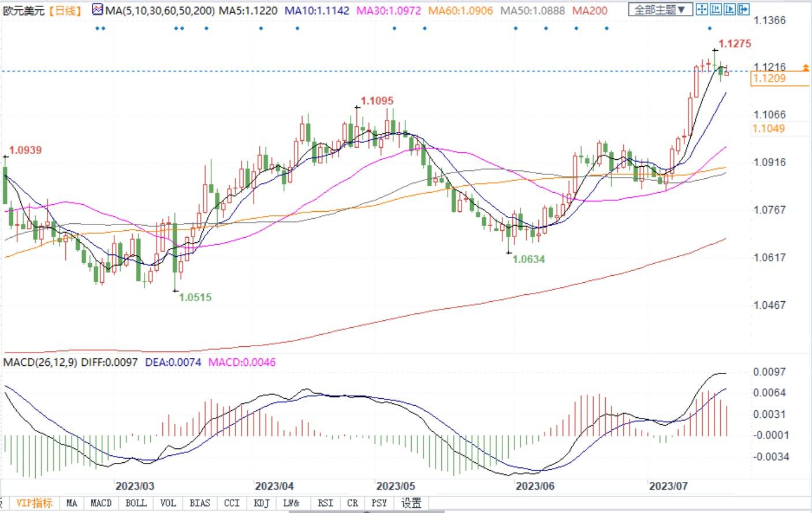Viewport: 812px width, 513px height.
Task: Select the BOLL indicator tab
Action: coord(136,503)
